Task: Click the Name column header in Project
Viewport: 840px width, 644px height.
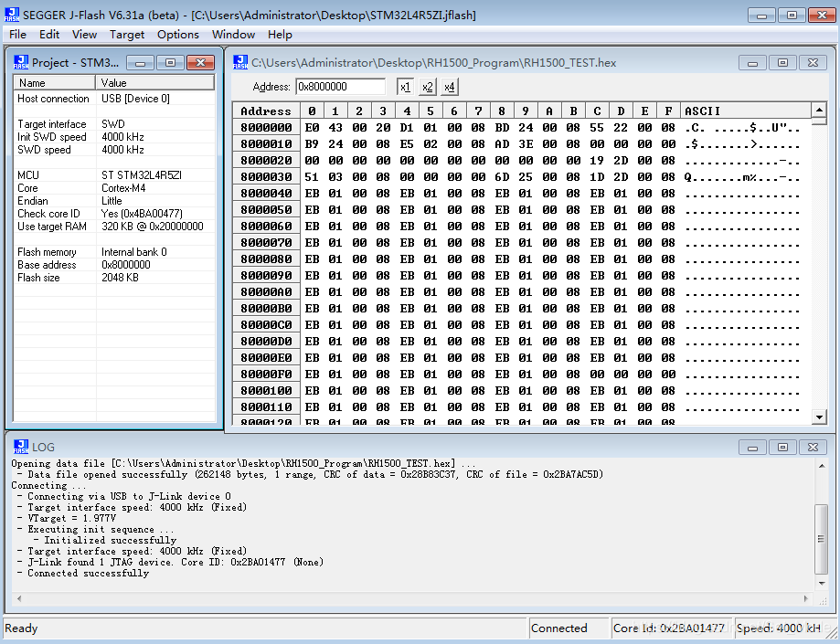Action: [x=54, y=83]
